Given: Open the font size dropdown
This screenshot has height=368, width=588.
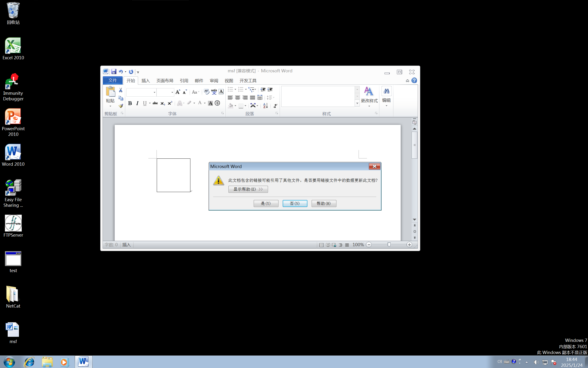Looking at the screenshot, I should [172, 92].
